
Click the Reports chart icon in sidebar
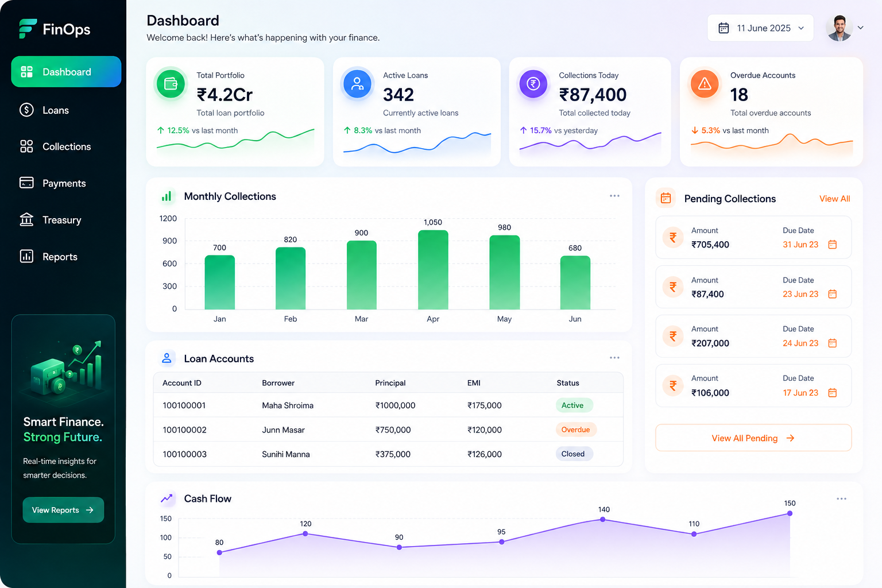click(26, 256)
